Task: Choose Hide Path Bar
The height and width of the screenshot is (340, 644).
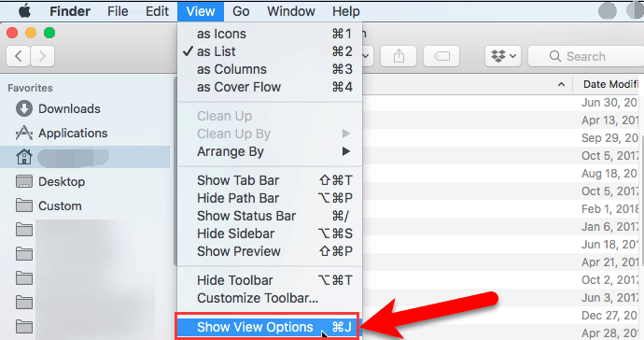Action: click(270, 198)
